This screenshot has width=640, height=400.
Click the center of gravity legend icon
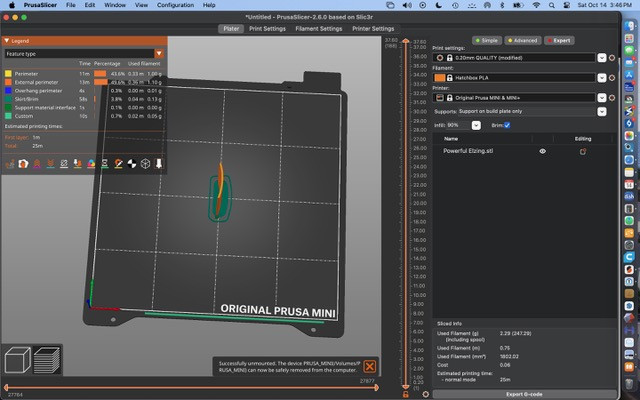131,163
